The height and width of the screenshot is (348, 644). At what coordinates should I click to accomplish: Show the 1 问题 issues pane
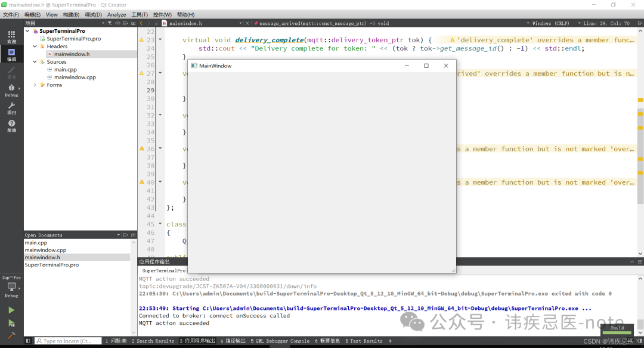pos(116,341)
